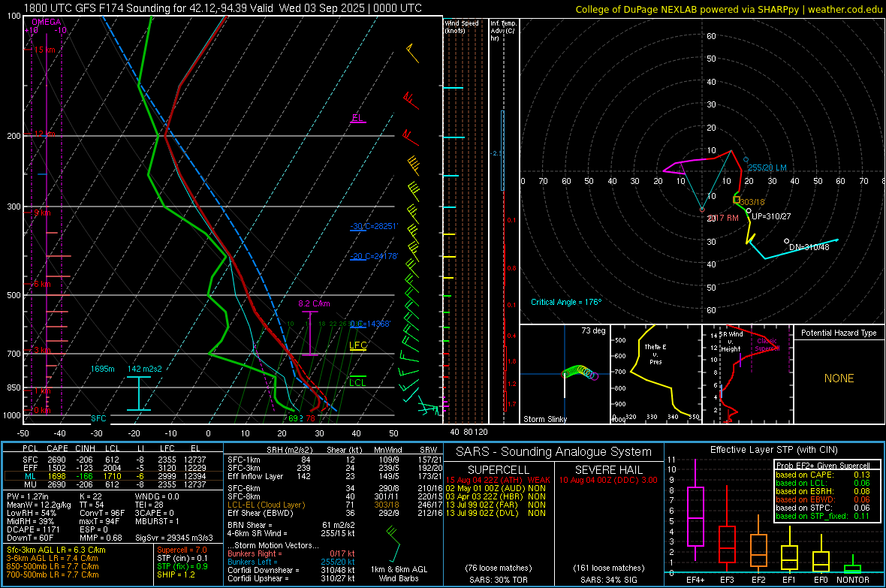Screen dimensions: 886x588
Task: Click the -20 C=24178' height label
Action: (374, 256)
